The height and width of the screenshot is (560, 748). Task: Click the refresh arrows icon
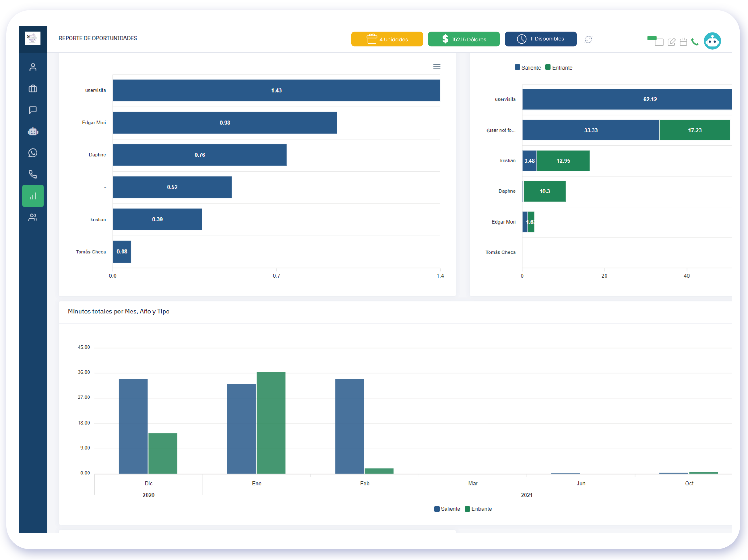(x=588, y=40)
